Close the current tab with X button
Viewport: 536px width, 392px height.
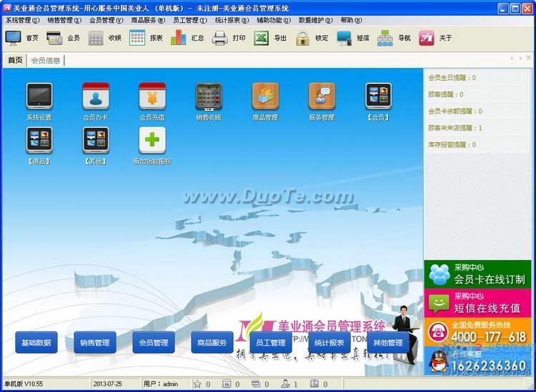[528, 58]
